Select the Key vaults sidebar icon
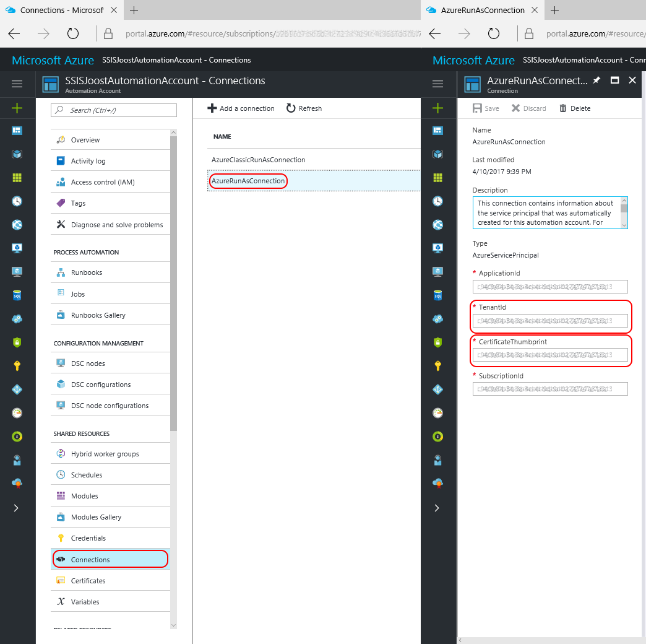646x644 pixels. [17, 365]
